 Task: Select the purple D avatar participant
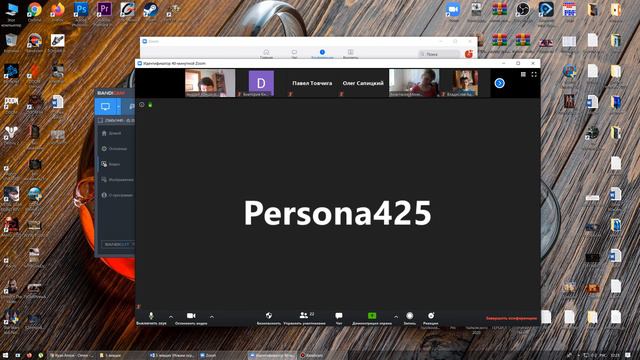coord(261,83)
